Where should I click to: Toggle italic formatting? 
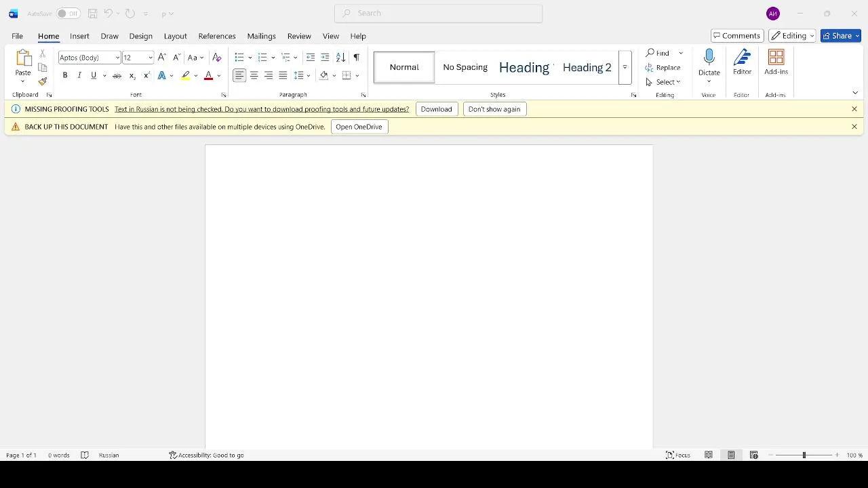tap(79, 76)
